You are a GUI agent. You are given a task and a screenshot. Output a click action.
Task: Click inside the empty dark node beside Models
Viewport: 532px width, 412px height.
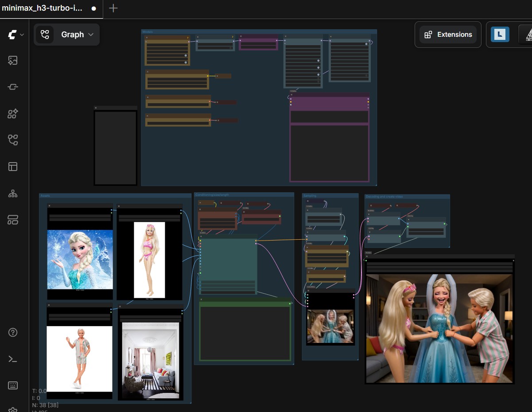click(115, 148)
